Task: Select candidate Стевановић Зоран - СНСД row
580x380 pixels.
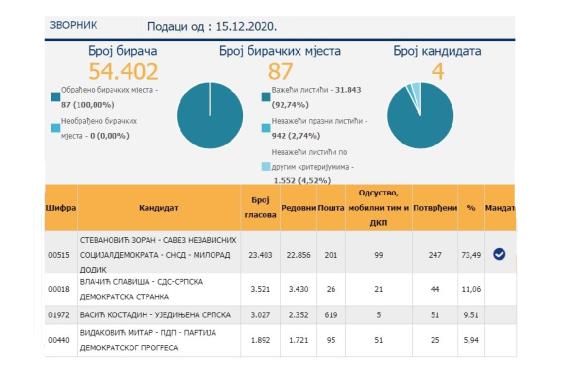Action: [280, 252]
